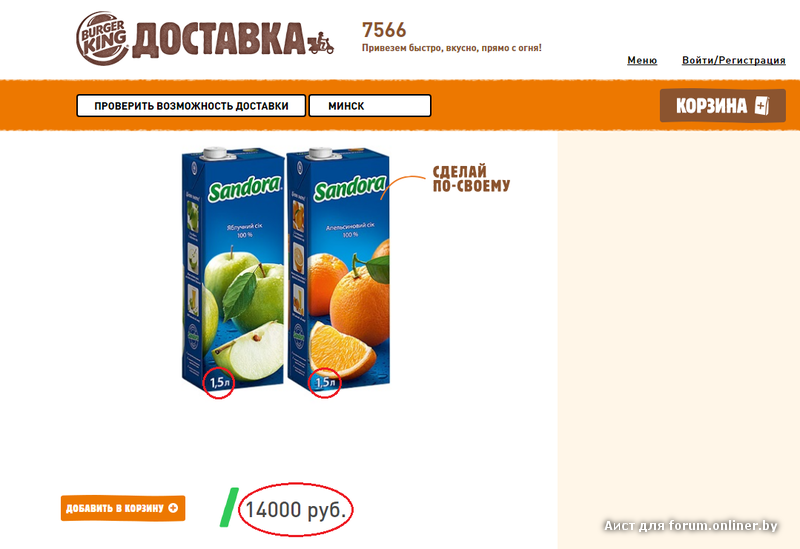Click the Burger King logo
The width and height of the screenshot is (800, 549).
pyautogui.click(x=102, y=38)
